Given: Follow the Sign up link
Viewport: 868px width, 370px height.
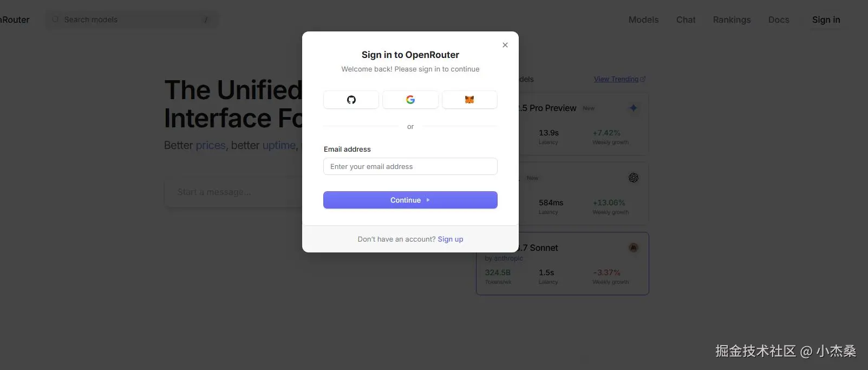Looking at the screenshot, I should pyautogui.click(x=451, y=239).
